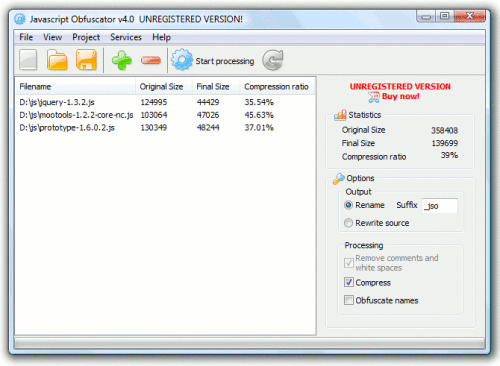The image size is (500, 366).
Task: Select the jquery-1.3.2.js file row
Action: (x=165, y=102)
